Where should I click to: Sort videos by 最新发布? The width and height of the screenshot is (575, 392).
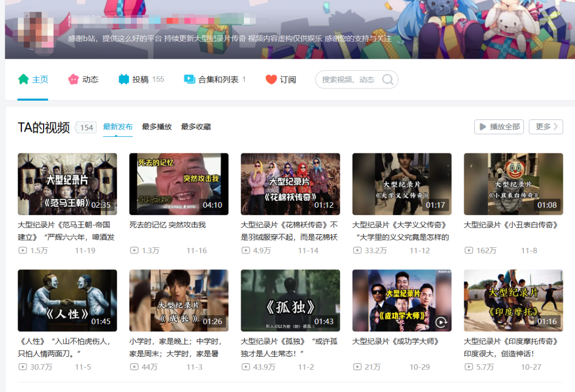coord(118,127)
